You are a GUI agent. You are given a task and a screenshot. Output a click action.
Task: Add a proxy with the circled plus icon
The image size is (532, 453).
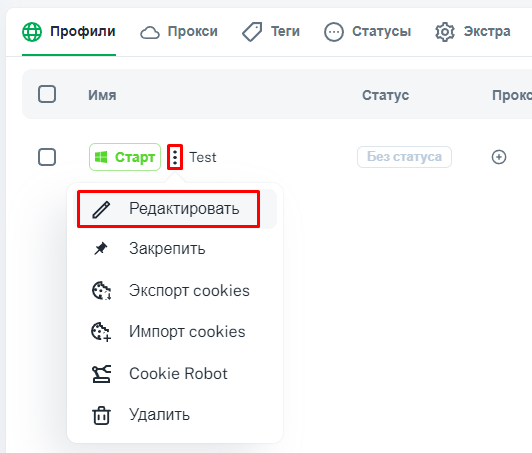pyautogui.click(x=499, y=157)
